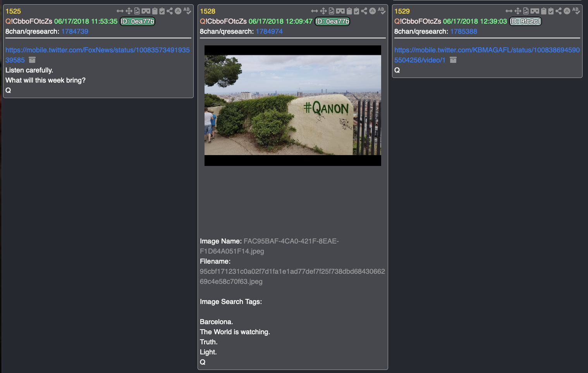Click the spell-check AB icon on post 1528

(382, 11)
